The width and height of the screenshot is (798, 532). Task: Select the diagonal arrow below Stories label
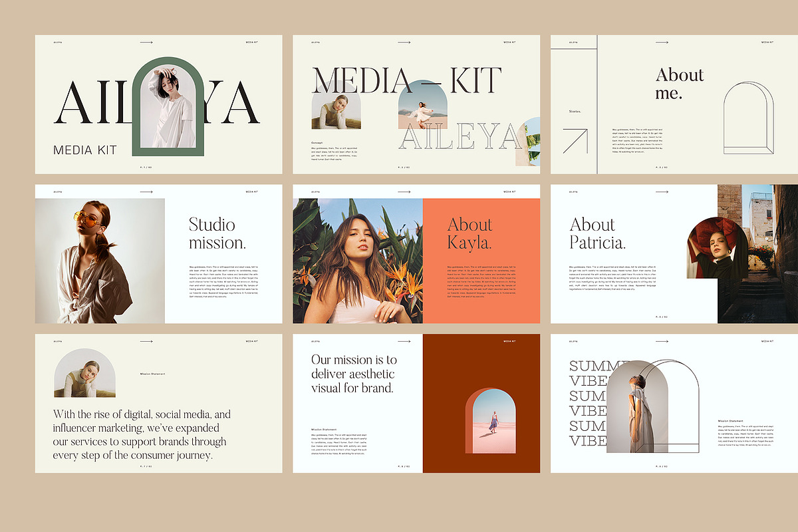pyautogui.click(x=575, y=142)
